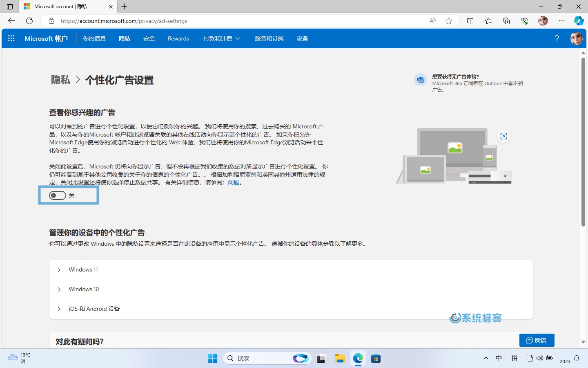Screen dimensions: 588x368
Task: Select 隐私 in navigation bar
Action: [125, 38]
